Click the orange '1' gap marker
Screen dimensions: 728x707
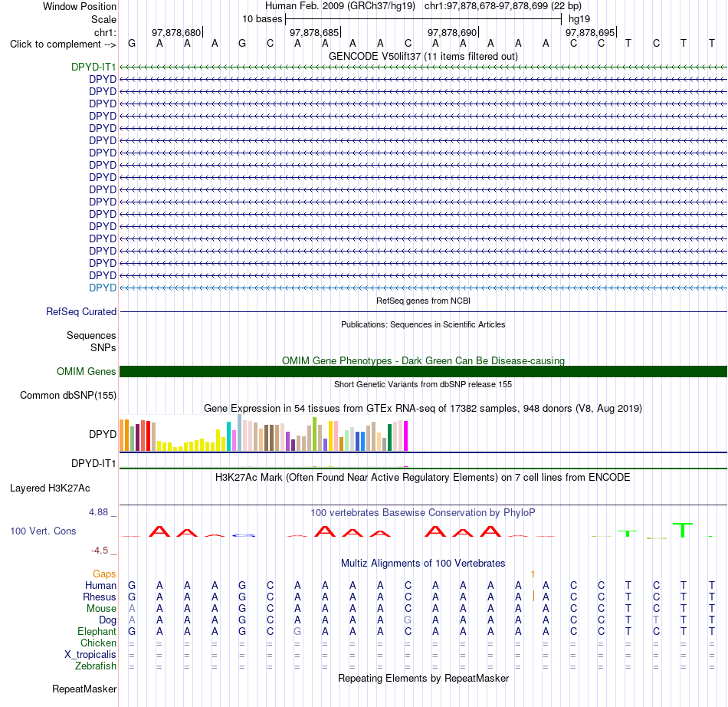533,574
